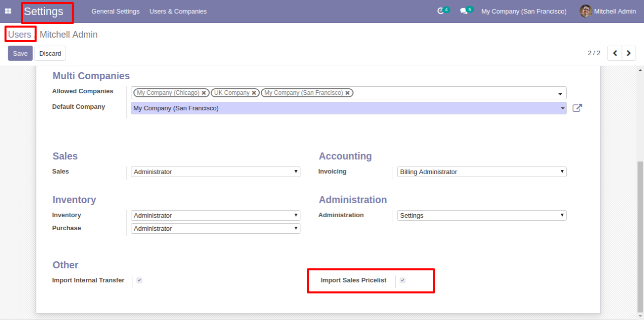
Task: Open Sales role dropdown
Action: (x=216, y=172)
